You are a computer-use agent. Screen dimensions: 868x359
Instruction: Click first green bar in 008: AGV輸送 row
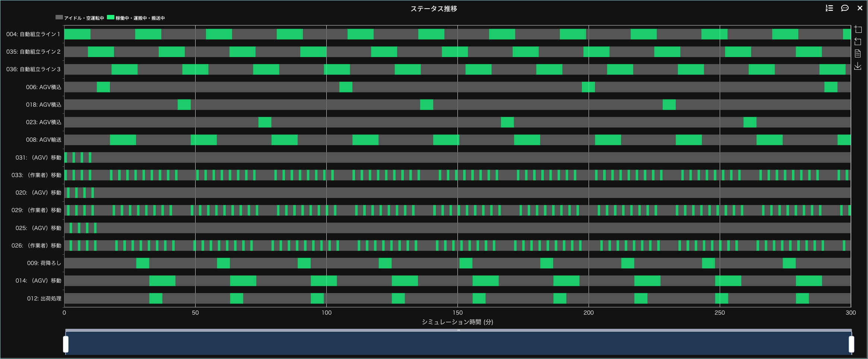click(123, 140)
